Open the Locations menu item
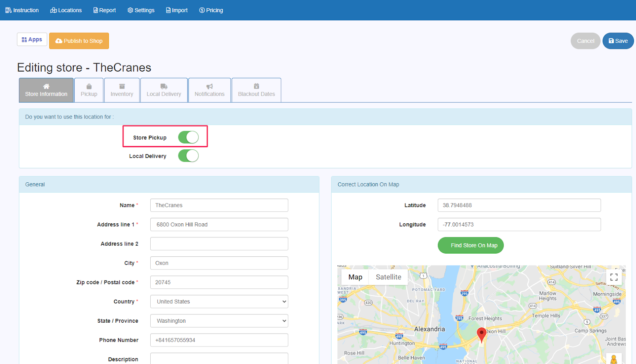This screenshot has height=364, width=636. (x=66, y=10)
